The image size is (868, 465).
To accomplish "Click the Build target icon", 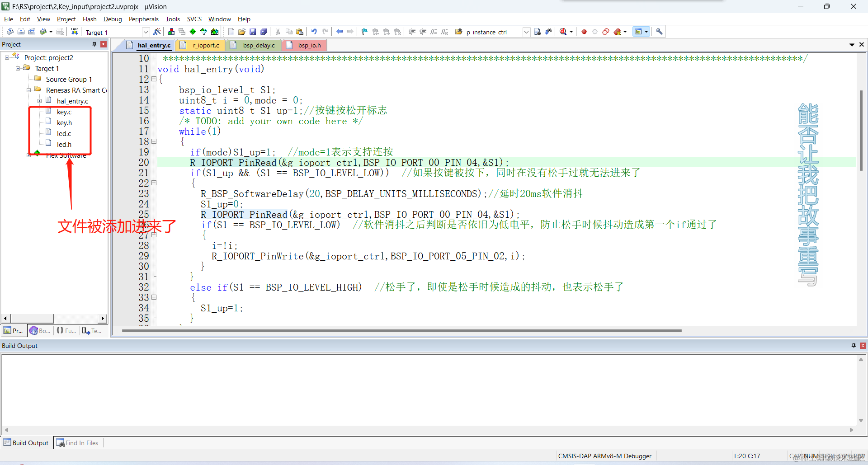I will pyautogui.click(x=21, y=32).
